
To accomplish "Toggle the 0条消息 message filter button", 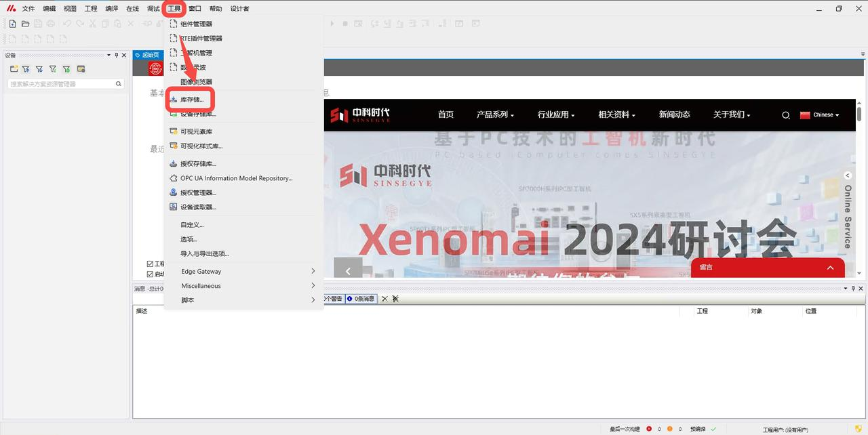I will click(361, 298).
